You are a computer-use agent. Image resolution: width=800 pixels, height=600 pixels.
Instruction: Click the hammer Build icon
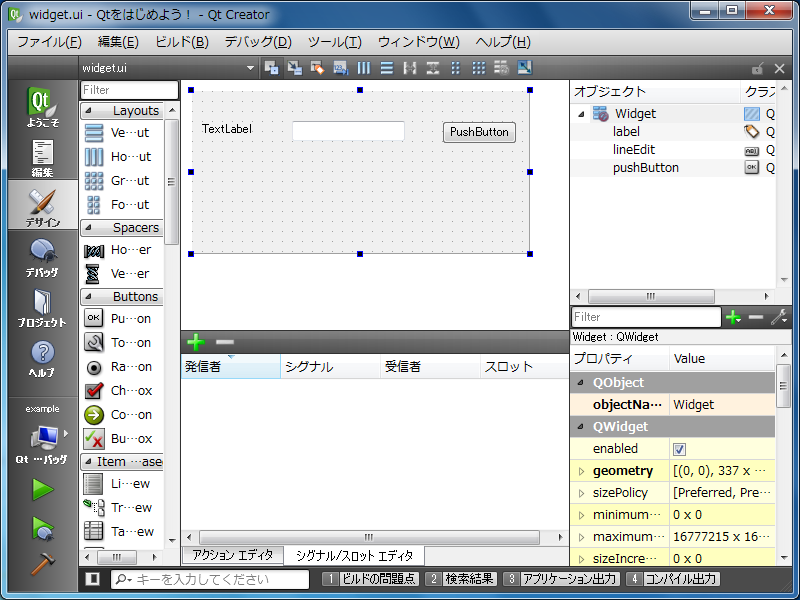pos(42,563)
